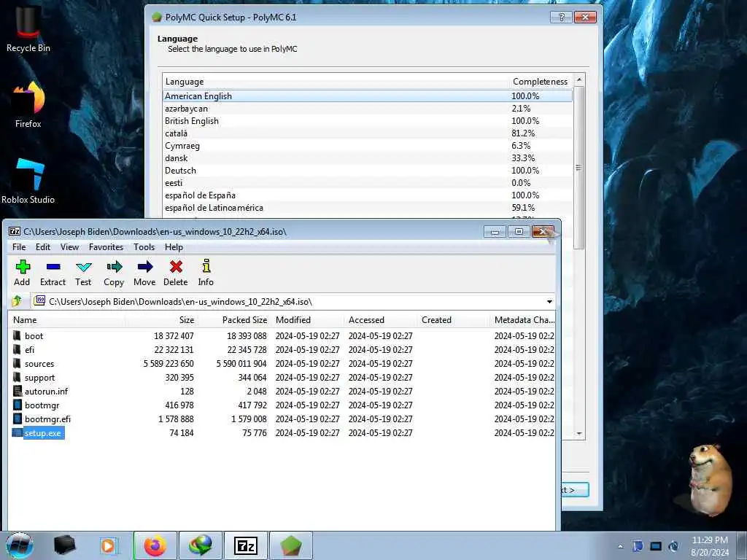Select the Firefox desktop shortcut
747x560 pixels.
click(28, 104)
